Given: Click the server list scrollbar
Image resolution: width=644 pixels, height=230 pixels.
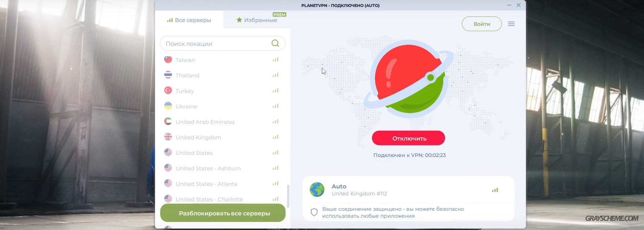Looking at the screenshot, I should 288,196.
